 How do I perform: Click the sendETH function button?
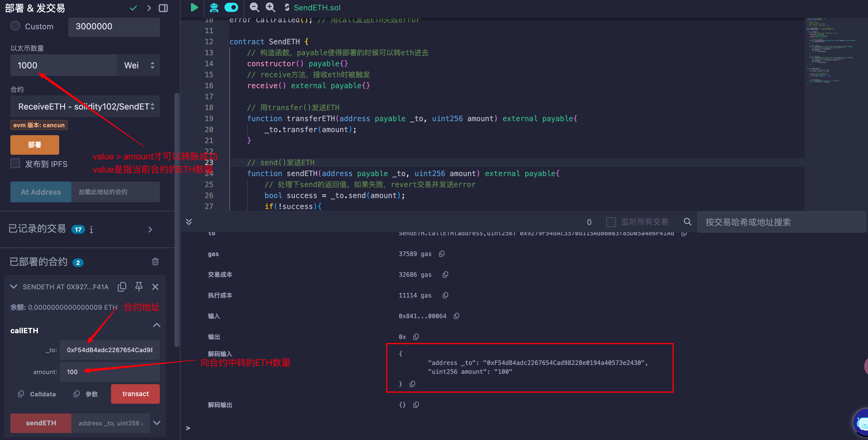(41, 423)
